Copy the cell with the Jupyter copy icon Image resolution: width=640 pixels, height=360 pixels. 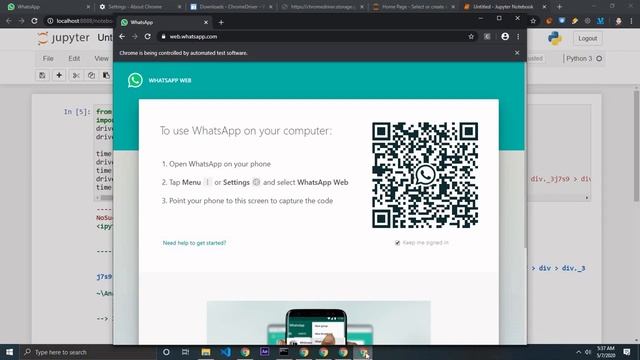[x=91, y=76]
